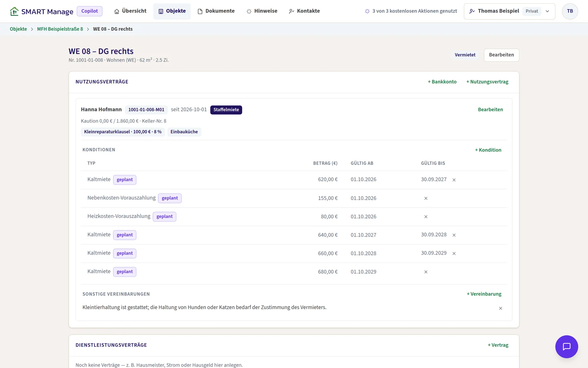Open the TB avatar menu
The width and height of the screenshot is (588, 368).
coord(570,11)
